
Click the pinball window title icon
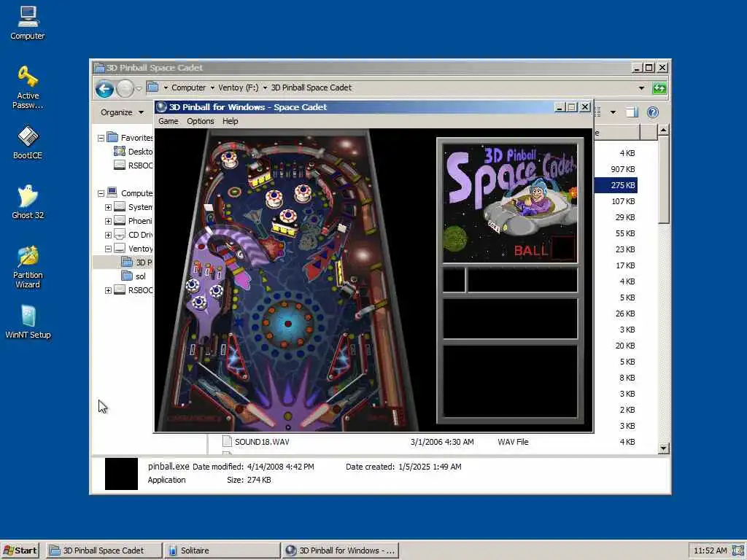pyautogui.click(x=161, y=107)
